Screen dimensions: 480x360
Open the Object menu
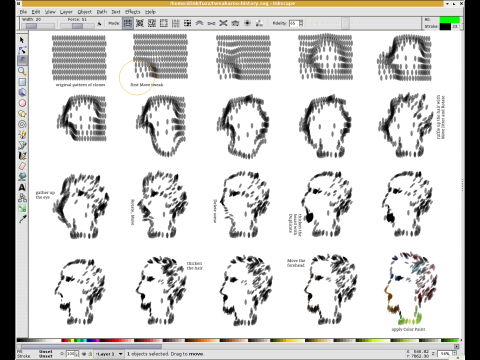[84, 12]
